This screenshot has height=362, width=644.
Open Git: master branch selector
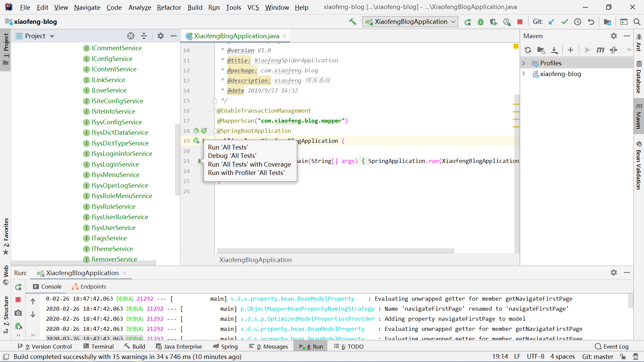coord(598,357)
